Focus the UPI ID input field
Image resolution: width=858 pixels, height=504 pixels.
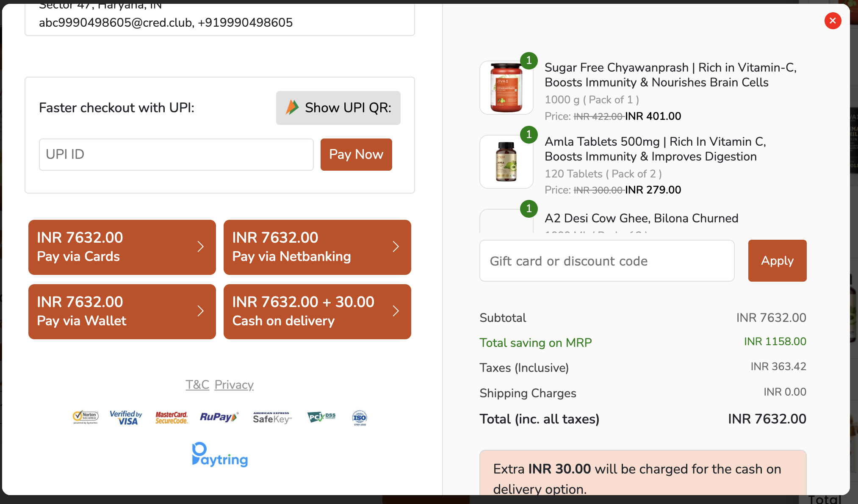pyautogui.click(x=176, y=155)
